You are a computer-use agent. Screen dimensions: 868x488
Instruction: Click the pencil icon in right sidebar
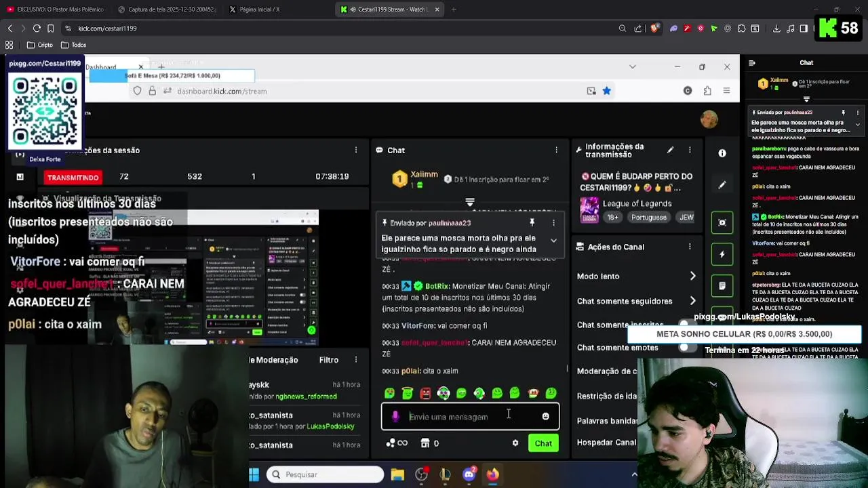722,184
